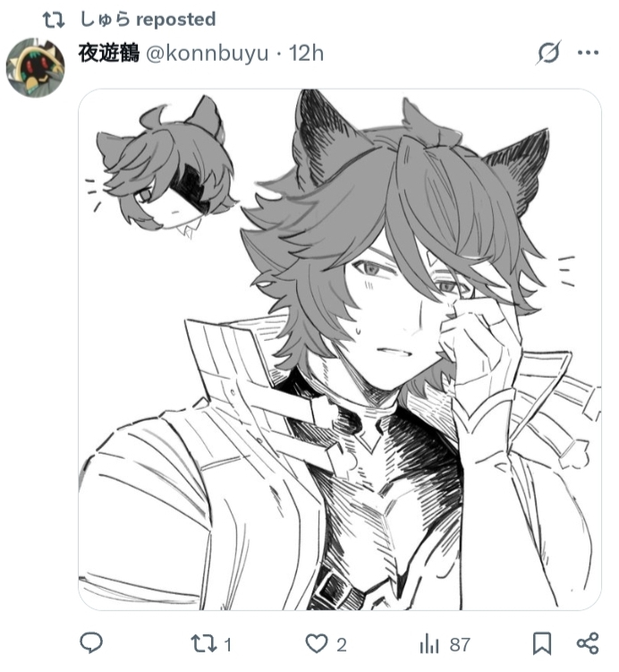Open the cat-eared character artwork image
The width and height of the screenshot is (619, 672).
click(x=340, y=349)
